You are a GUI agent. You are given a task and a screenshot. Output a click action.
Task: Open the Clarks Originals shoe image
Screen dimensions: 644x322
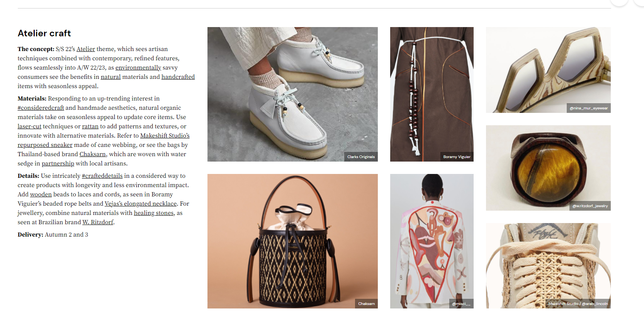click(292, 94)
